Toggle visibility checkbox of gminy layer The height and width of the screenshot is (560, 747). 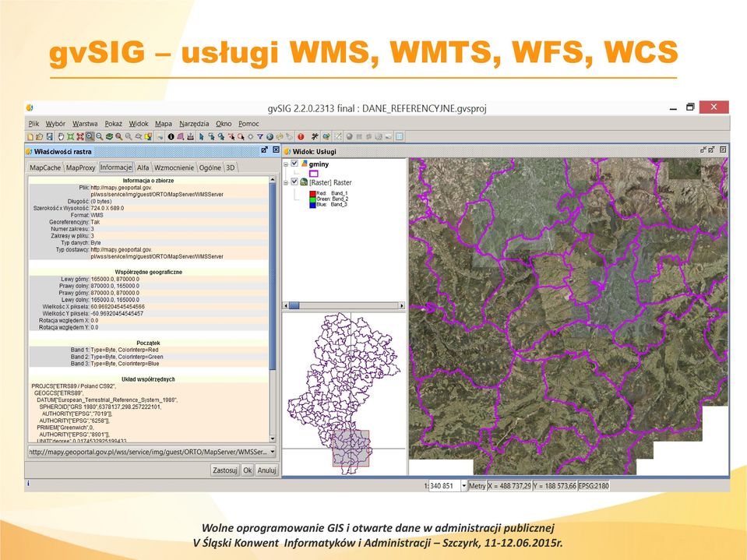[x=294, y=164]
